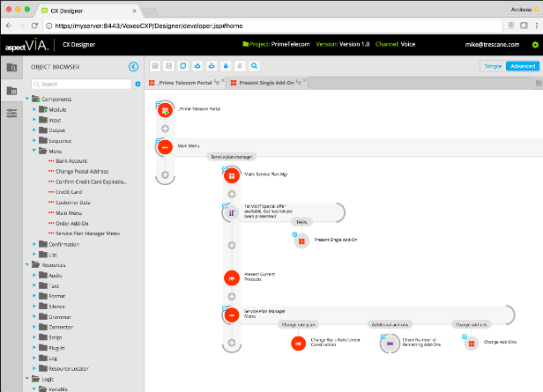The image size is (543, 392).
Task: Expand the Audio resource folder
Action: [34, 276]
